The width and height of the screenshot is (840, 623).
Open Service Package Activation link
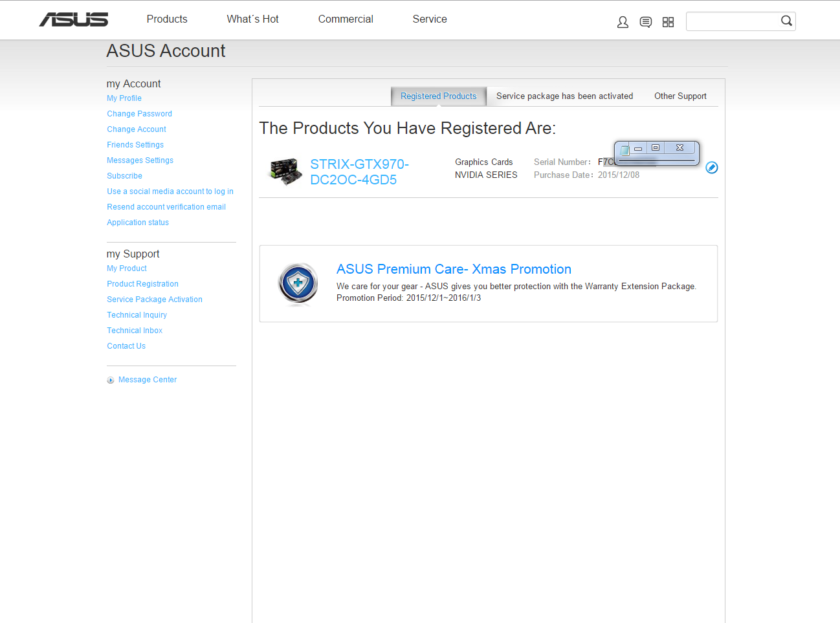[x=155, y=300]
